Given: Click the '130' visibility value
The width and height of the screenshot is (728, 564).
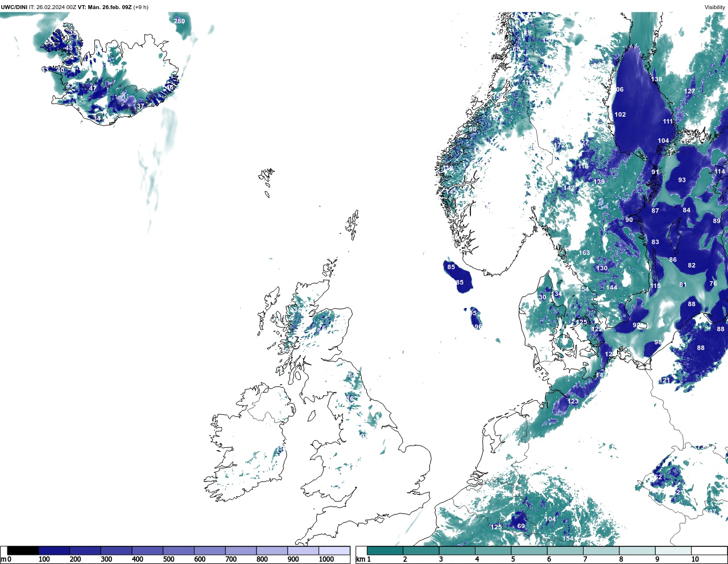Looking at the screenshot, I should point(602,268).
